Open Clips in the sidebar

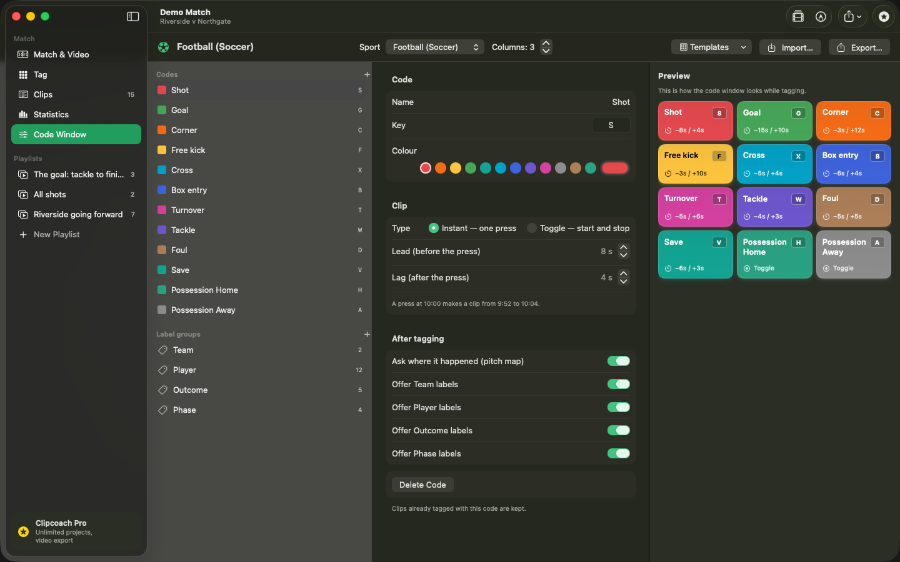click(x=76, y=95)
